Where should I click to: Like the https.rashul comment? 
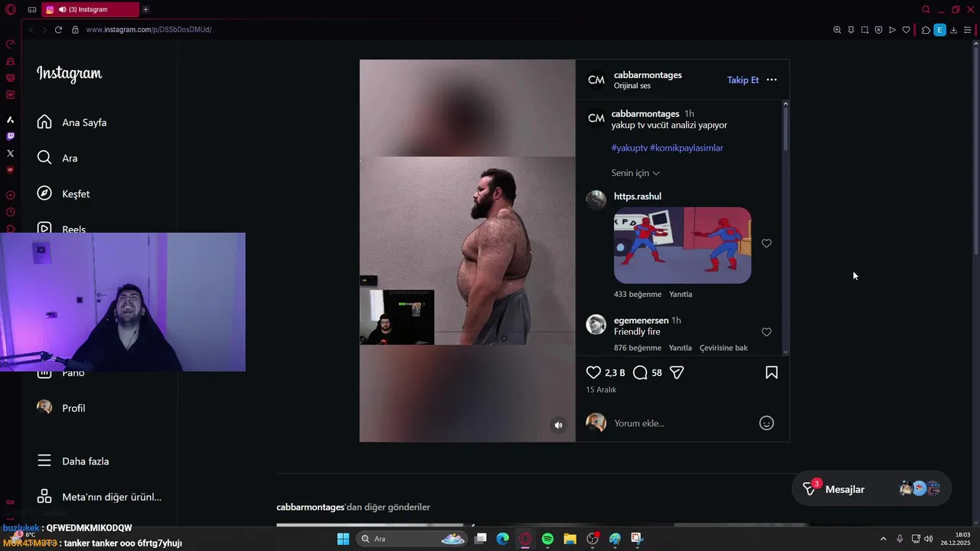[766, 243]
